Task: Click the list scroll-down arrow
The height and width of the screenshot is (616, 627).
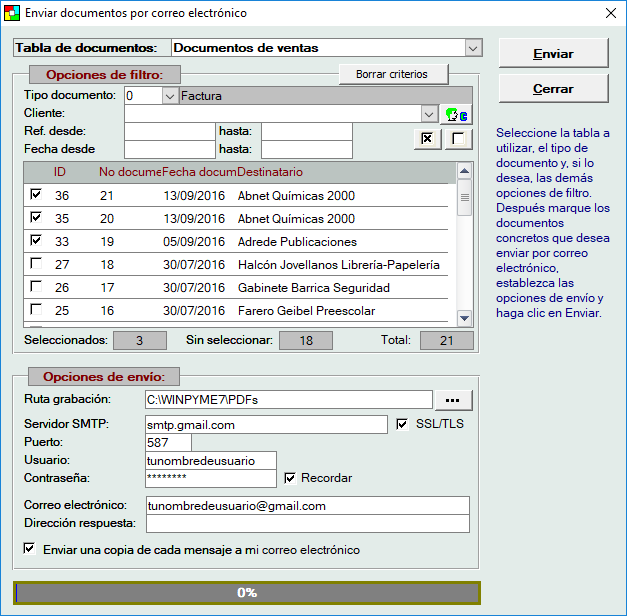Action: click(464, 317)
